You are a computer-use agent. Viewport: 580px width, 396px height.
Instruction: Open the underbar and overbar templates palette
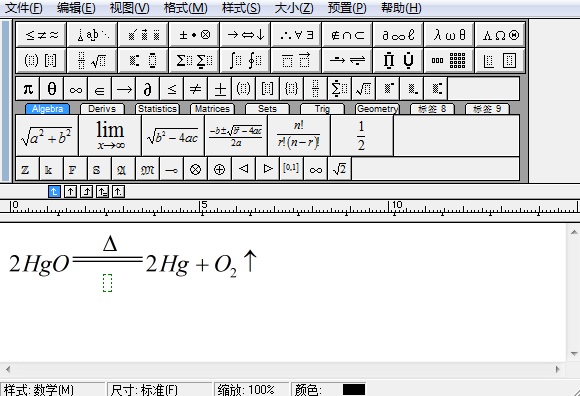[297, 60]
